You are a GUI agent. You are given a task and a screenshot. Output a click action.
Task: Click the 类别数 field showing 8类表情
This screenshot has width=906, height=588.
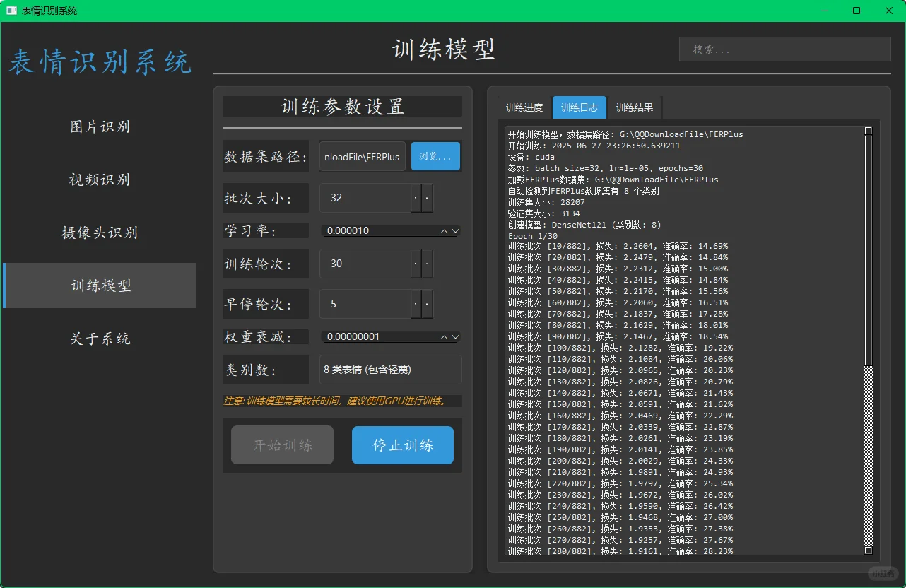click(391, 369)
